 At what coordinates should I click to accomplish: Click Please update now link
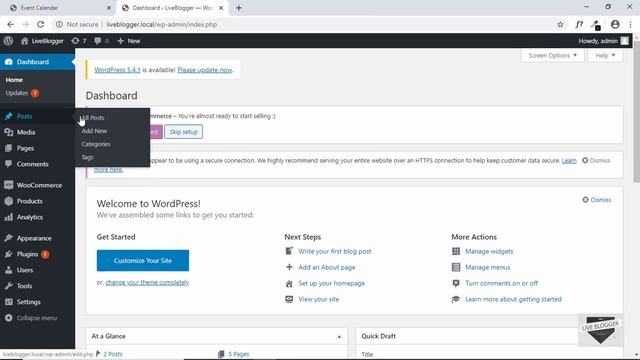click(204, 70)
